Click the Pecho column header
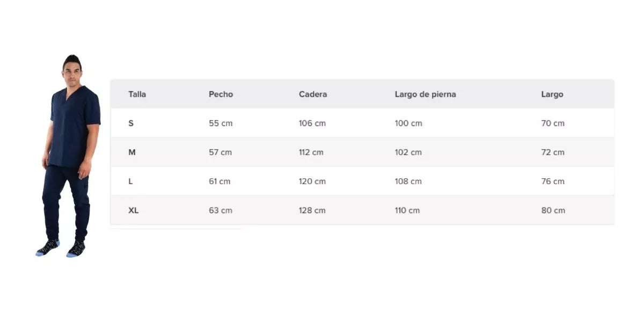Viewport: 644px width, 314px height. click(x=221, y=94)
